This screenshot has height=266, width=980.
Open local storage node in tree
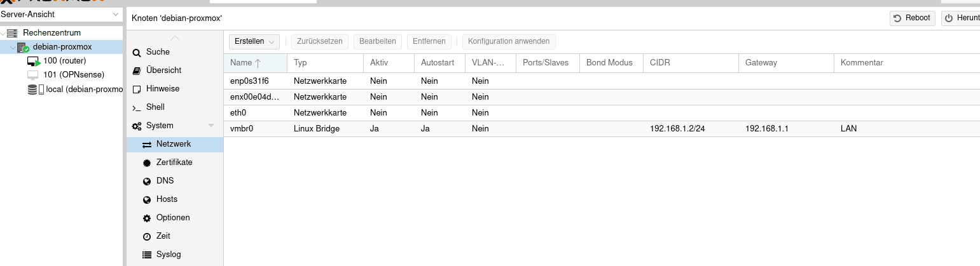click(75, 89)
